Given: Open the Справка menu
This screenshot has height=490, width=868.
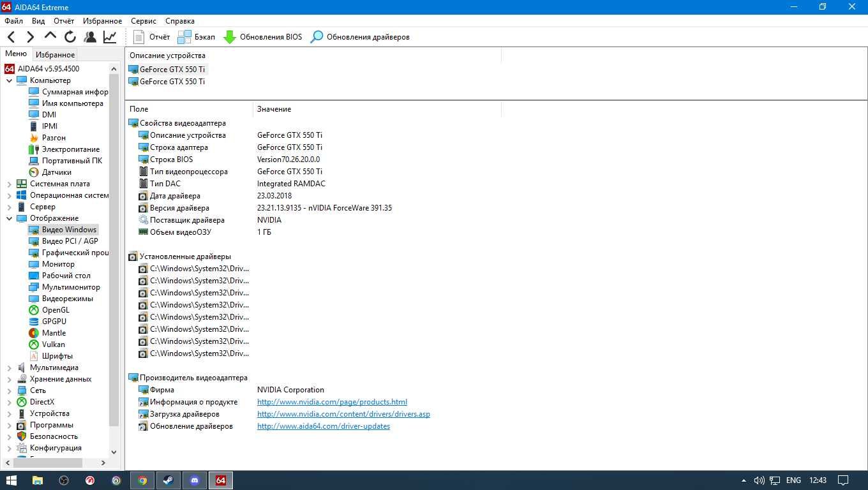Looking at the screenshot, I should [x=180, y=21].
